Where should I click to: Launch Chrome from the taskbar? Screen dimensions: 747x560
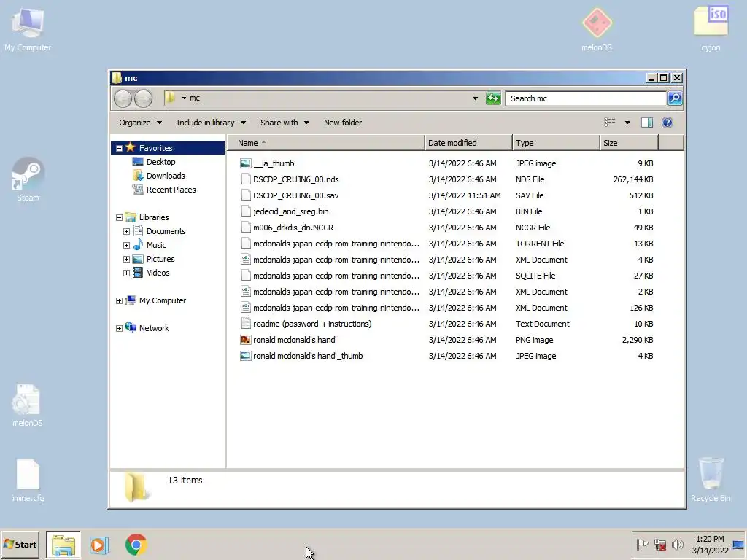(136, 545)
